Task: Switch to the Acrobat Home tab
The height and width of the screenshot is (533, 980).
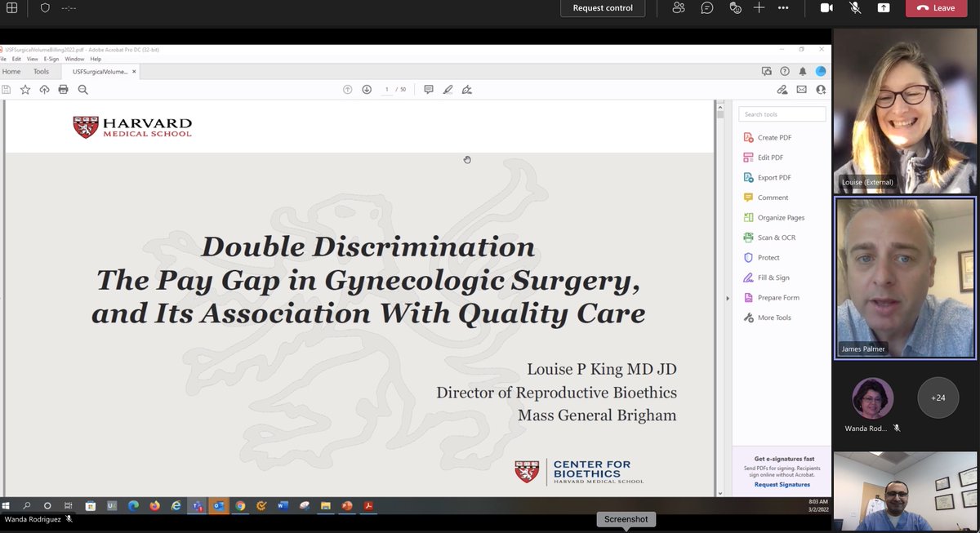Action: click(x=11, y=72)
